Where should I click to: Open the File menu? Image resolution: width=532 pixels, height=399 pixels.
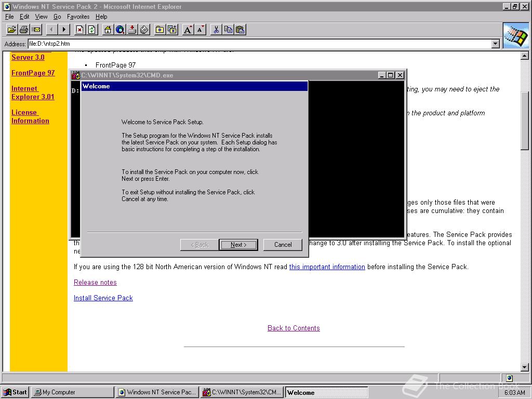coord(9,17)
